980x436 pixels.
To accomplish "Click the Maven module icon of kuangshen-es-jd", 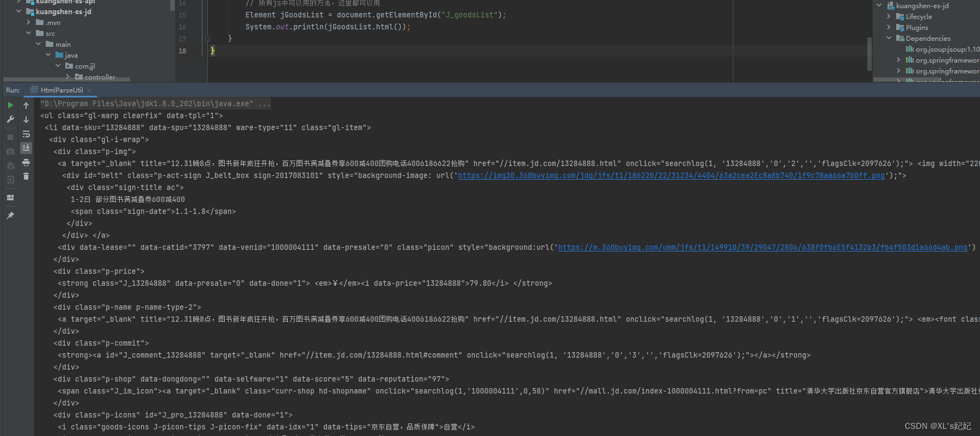I will click(x=891, y=6).
